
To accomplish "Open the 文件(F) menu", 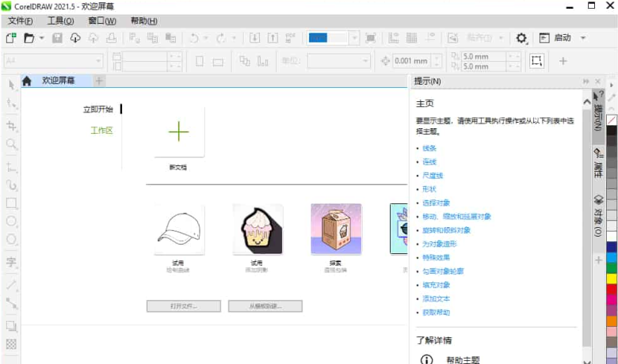I will pos(20,21).
